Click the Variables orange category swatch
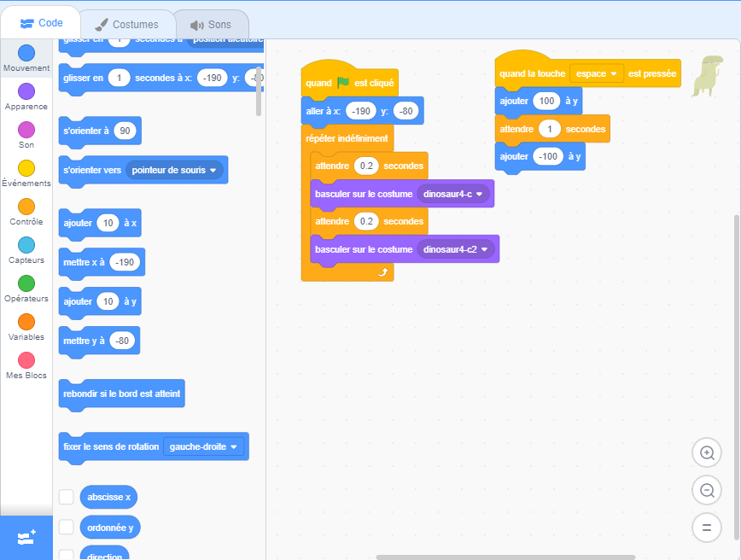 [26, 322]
